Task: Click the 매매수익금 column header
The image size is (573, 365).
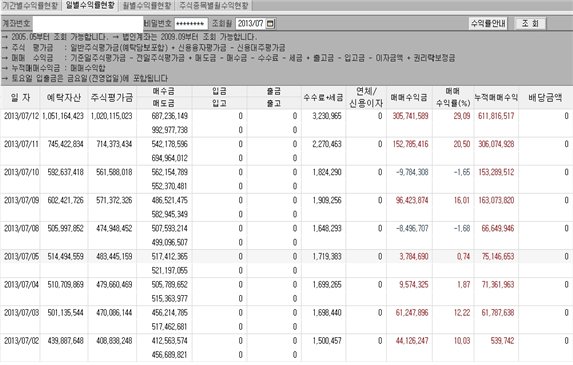Action: coord(409,98)
